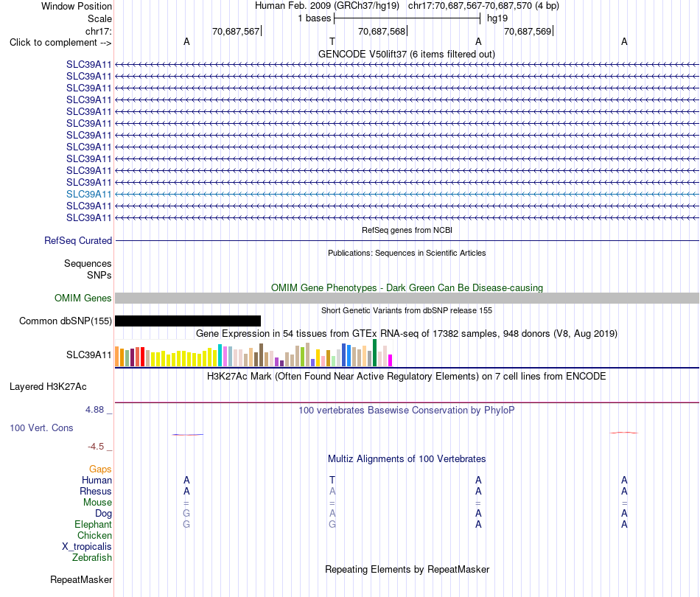Image resolution: width=700 pixels, height=597 pixels.
Task: Click the cyan bar in GTEx chart
Action: tap(220, 355)
